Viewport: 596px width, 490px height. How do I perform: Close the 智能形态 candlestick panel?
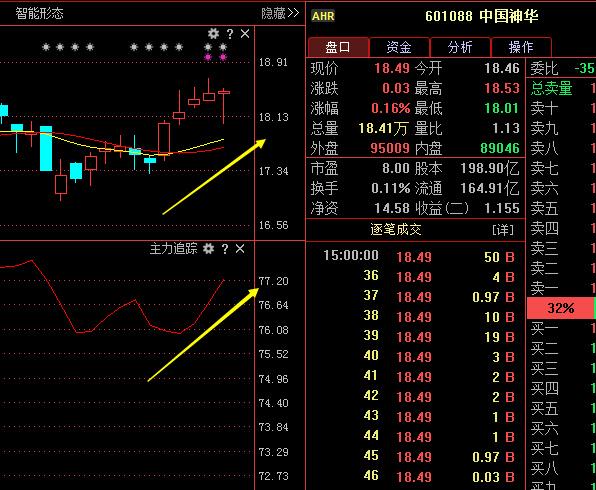pos(245,34)
